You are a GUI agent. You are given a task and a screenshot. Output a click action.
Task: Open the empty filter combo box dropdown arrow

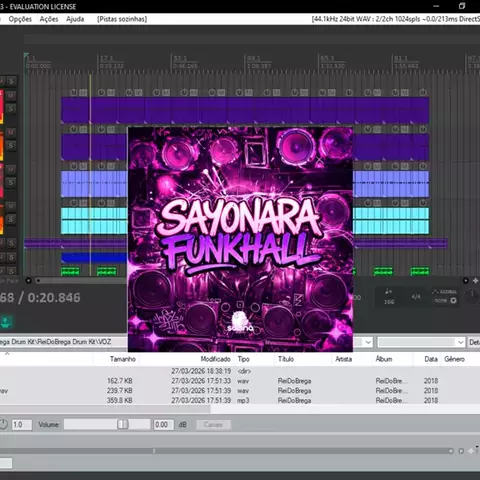click(461, 342)
